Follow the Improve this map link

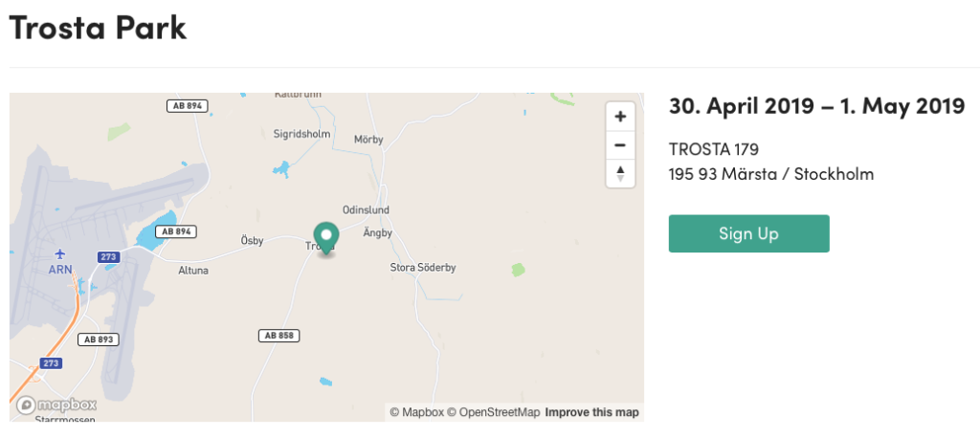(x=591, y=412)
